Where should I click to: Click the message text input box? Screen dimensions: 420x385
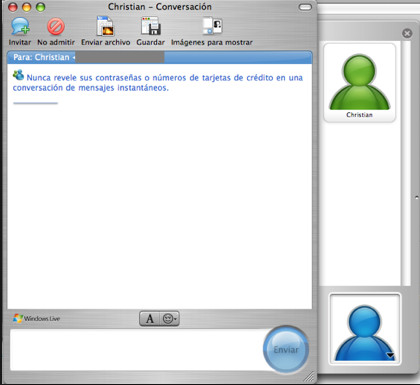[x=137, y=350]
